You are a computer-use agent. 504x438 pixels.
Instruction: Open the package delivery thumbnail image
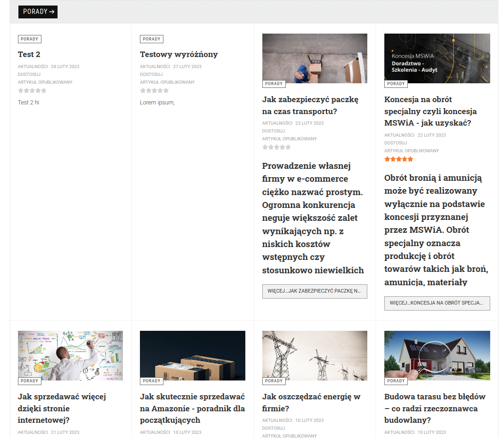(315, 58)
